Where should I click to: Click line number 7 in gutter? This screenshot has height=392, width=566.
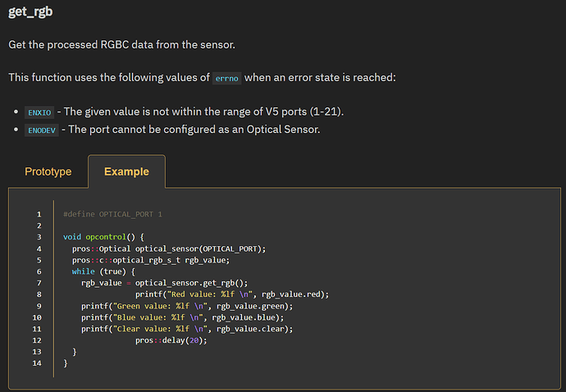39,283
